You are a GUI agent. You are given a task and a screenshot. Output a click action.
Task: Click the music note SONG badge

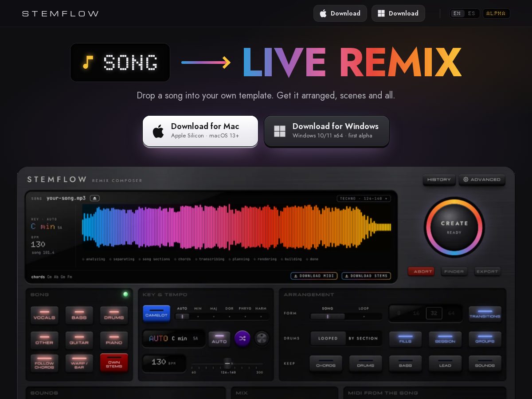pyautogui.click(x=120, y=63)
